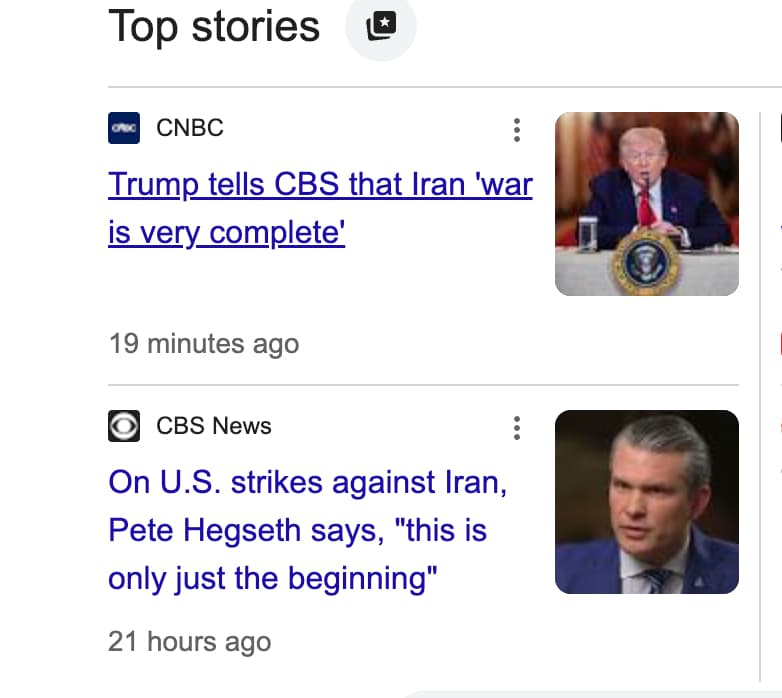Open the Trump photo thumbnail

tap(646, 203)
